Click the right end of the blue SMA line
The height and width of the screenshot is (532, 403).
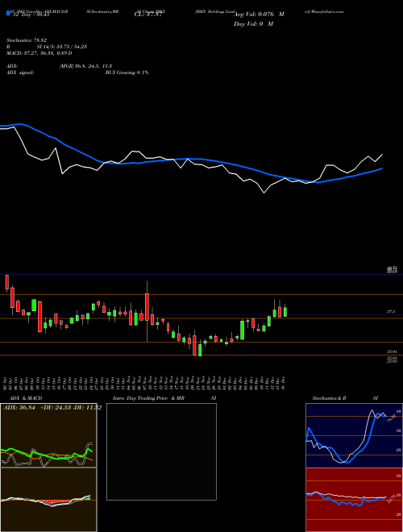(382, 168)
